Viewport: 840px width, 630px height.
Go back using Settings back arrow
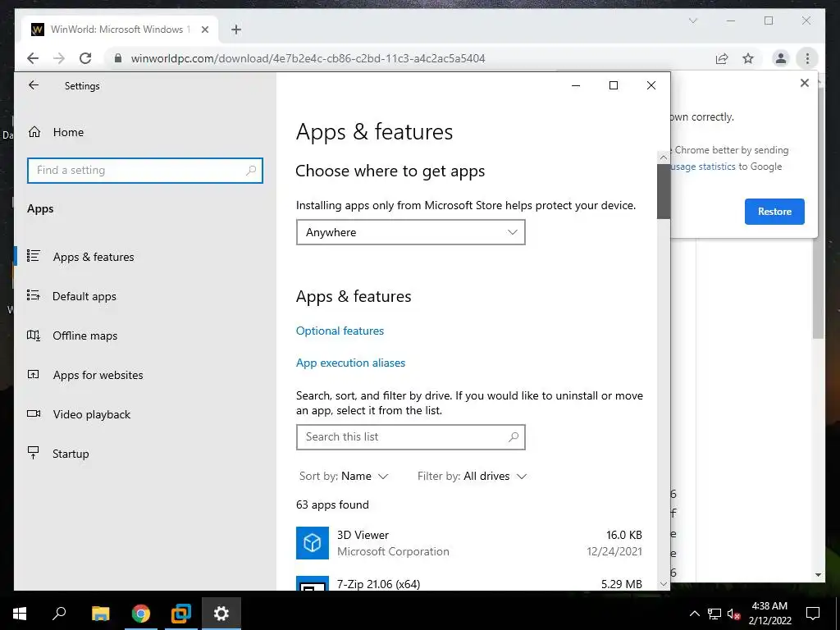[34, 85]
